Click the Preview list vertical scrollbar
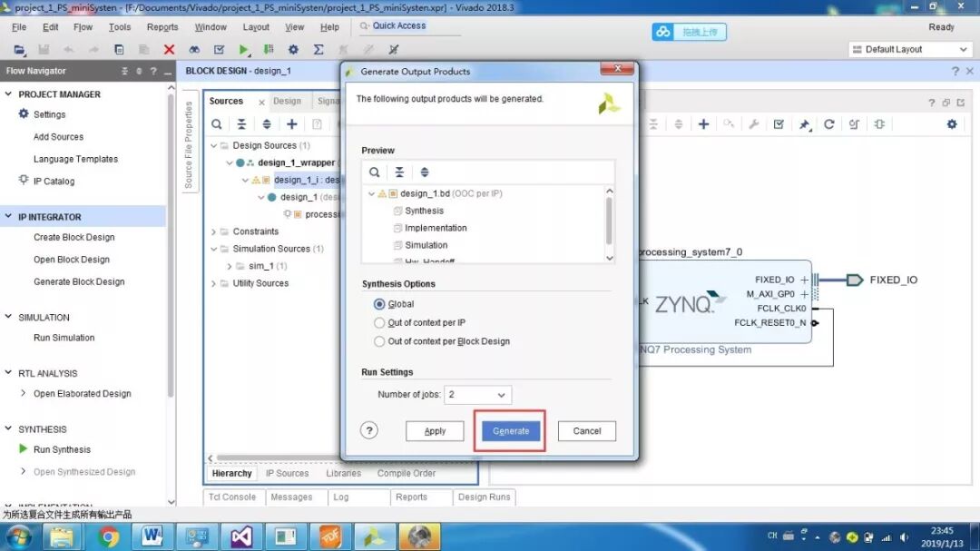980x551 pixels. click(x=610, y=221)
